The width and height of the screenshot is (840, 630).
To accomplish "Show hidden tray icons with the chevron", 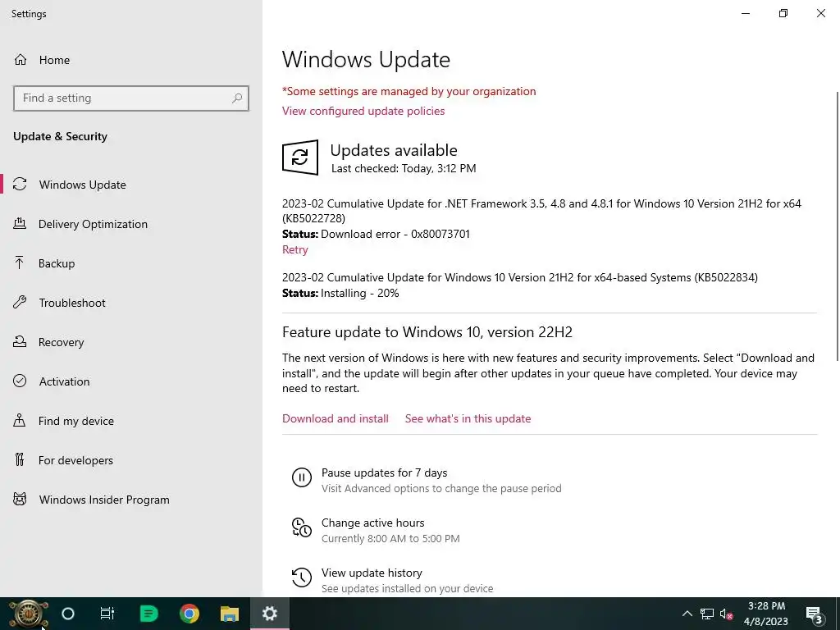I will pyautogui.click(x=687, y=614).
